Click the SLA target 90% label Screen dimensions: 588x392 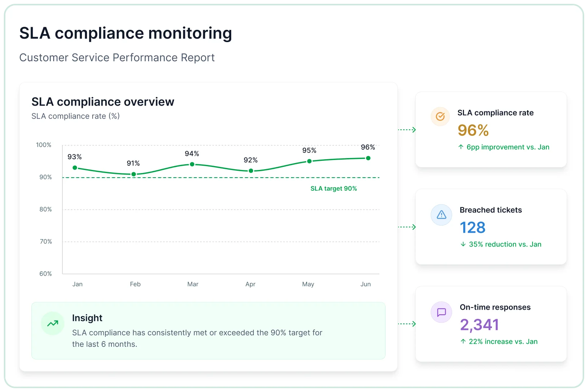[334, 188]
